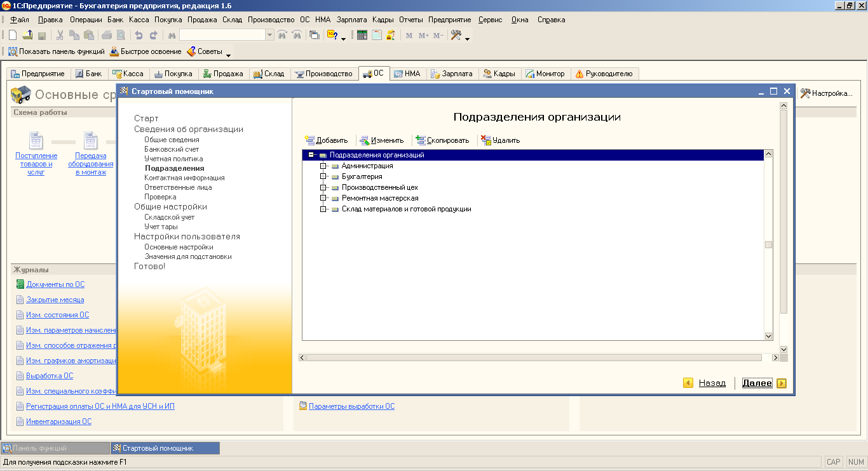Click the Undo arrow icon
This screenshot has width=868, height=471.
point(139,36)
